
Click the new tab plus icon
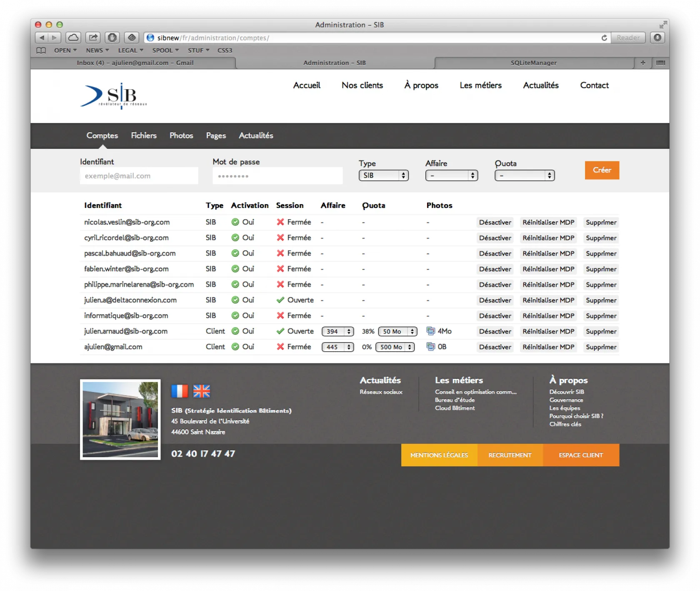click(x=642, y=63)
